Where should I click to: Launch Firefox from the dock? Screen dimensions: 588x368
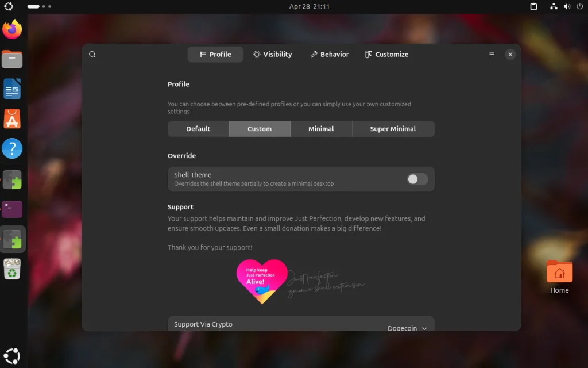tap(12, 29)
